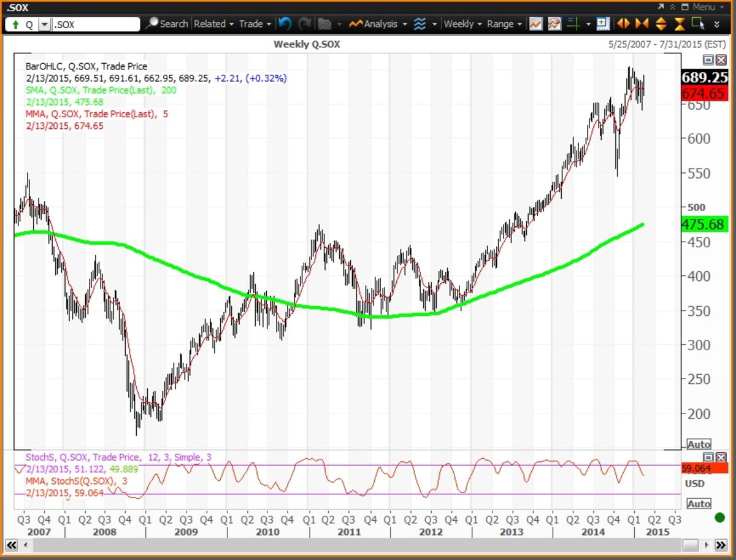Click the horizontal expand orange arrows icon

[x=623, y=24]
